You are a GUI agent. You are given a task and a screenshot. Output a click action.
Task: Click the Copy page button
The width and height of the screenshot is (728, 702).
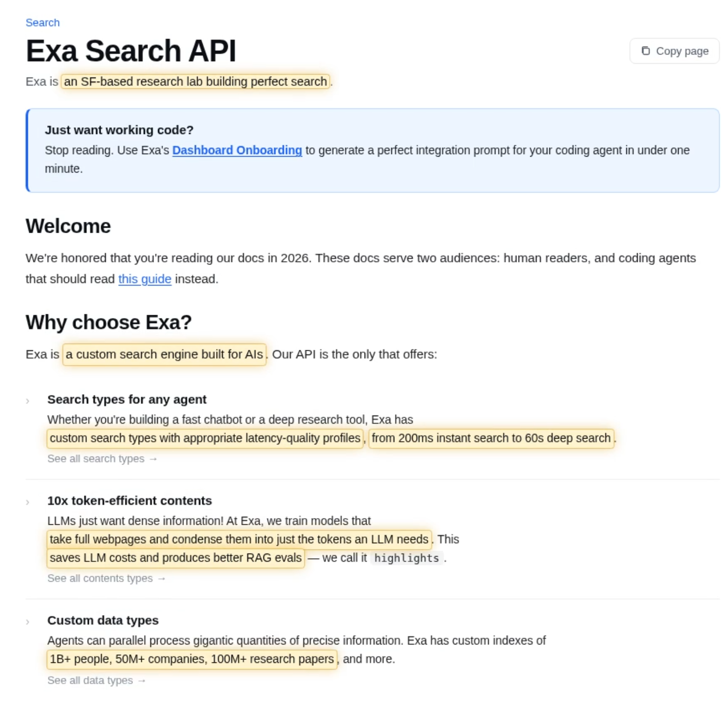pyautogui.click(x=674, y=51)
